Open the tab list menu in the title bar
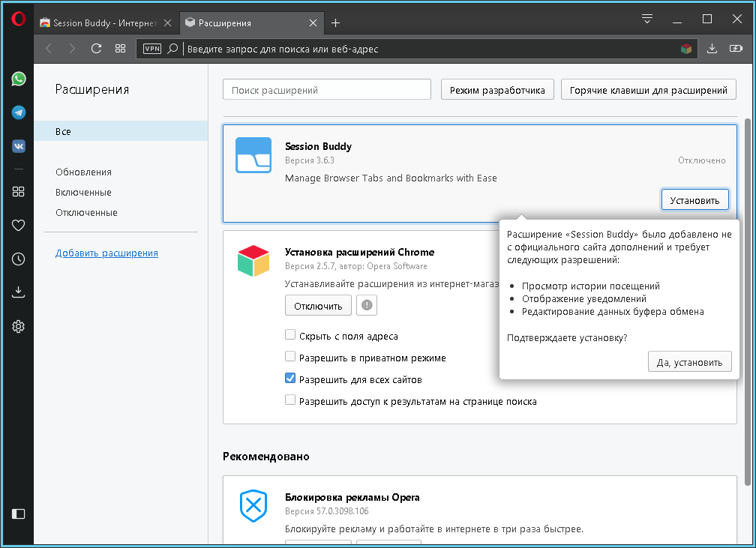 [x=648, y=19]
